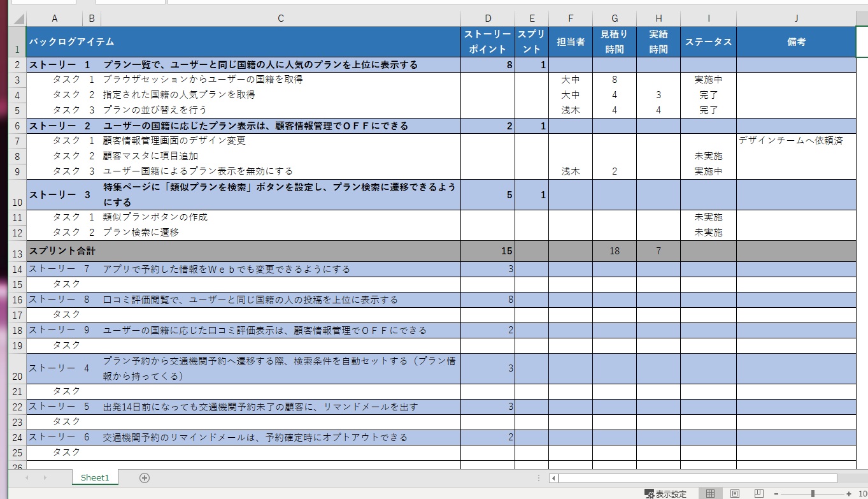This screenshot has height=499, width=868.
Task: Select cell 顧客マスタに項目追加
Action: [281, 156]
